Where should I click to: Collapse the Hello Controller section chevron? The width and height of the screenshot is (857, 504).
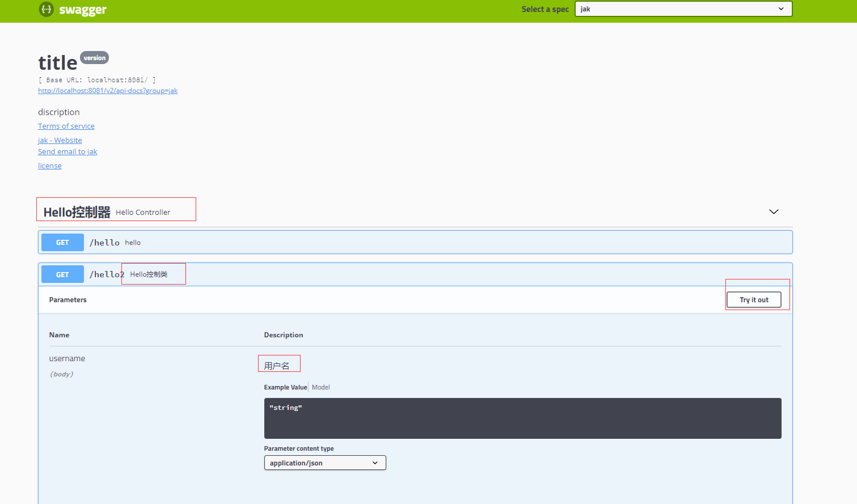click(774, 211)
